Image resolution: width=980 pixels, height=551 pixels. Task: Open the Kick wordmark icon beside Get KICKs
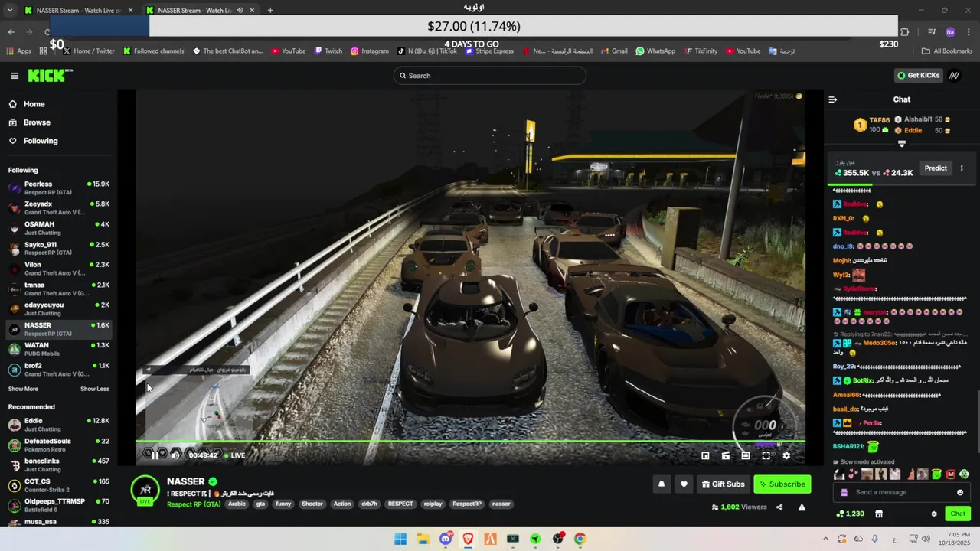(954, 76)
